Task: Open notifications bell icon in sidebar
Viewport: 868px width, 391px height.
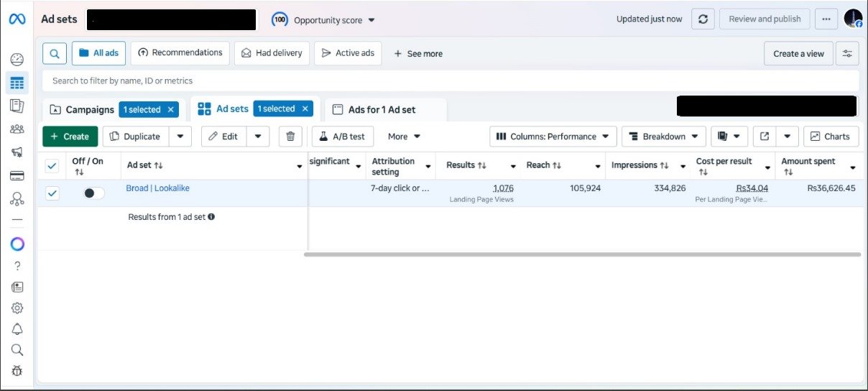Action: 17,329
